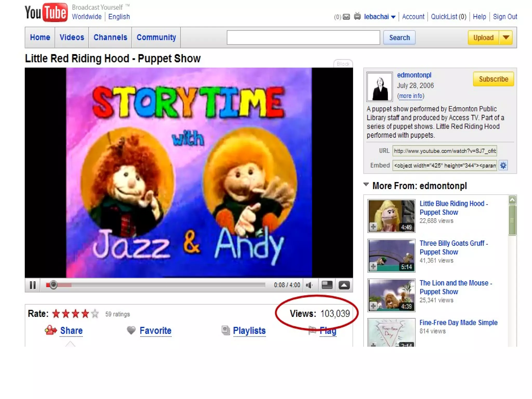This screenshot has height=399, width=532.
Task: Click the up-arrow menu icon in player
Action: [344, 285]
